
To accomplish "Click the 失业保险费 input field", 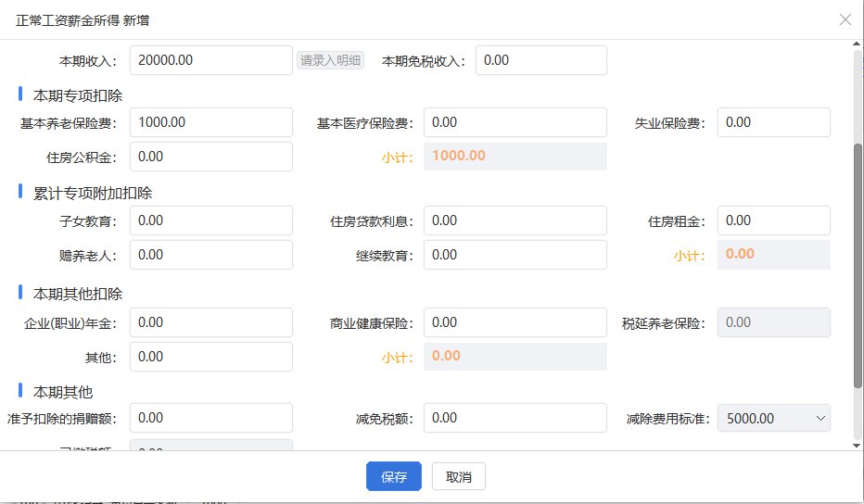I will (x=773, y=122).
